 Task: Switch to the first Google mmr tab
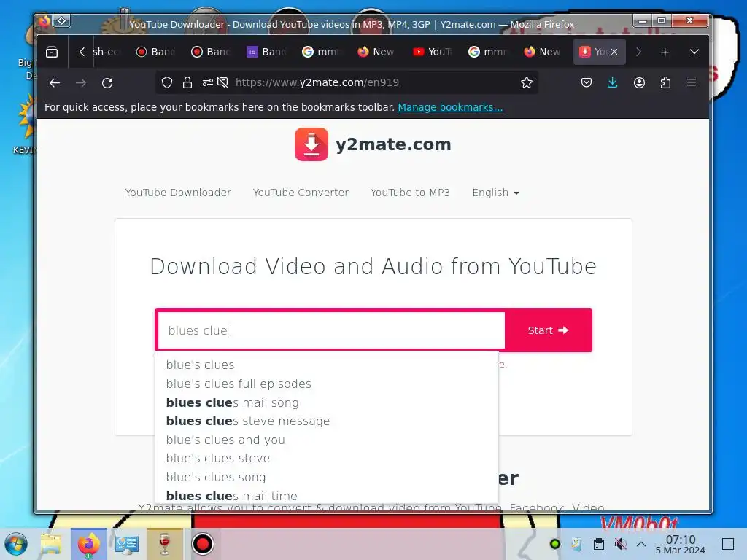321,52
